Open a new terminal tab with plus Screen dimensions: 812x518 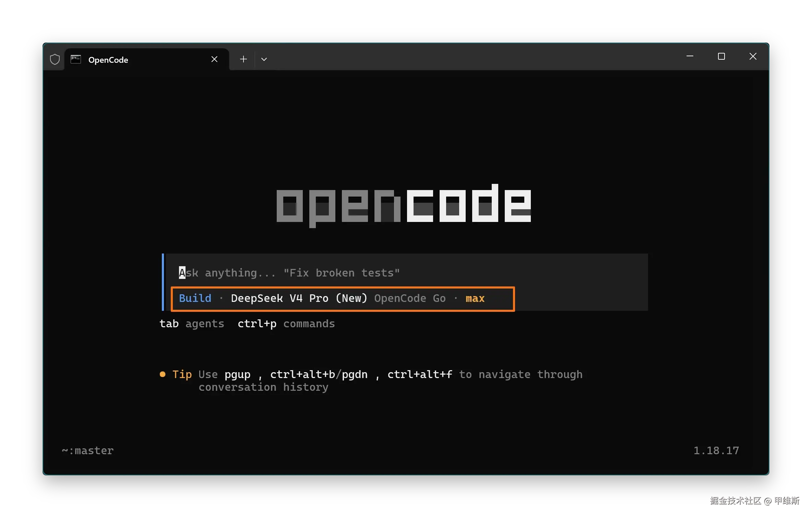click(243, 59)
